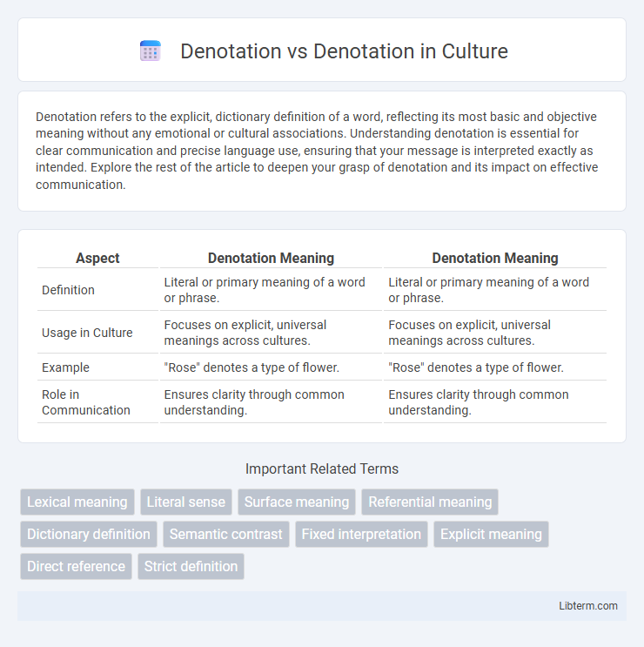Click the last cell of Role in Communication row
644x647 pixels.
click(495, 402)
